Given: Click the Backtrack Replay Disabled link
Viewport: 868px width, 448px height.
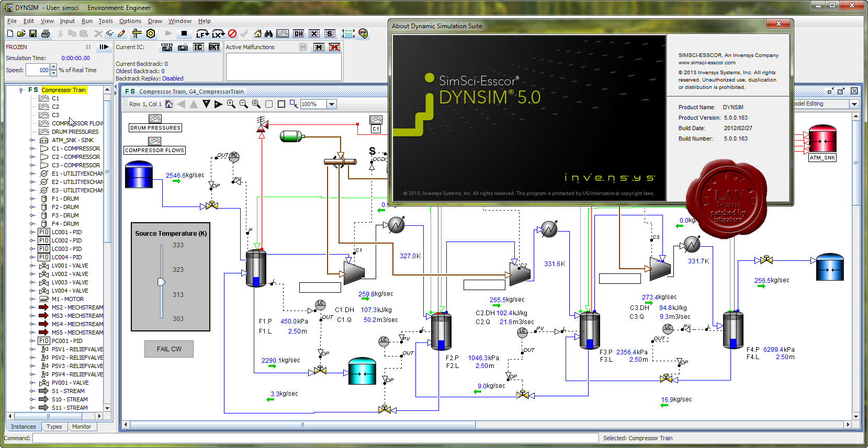Looking at the screenshot, I should click(x=173, y=78).
